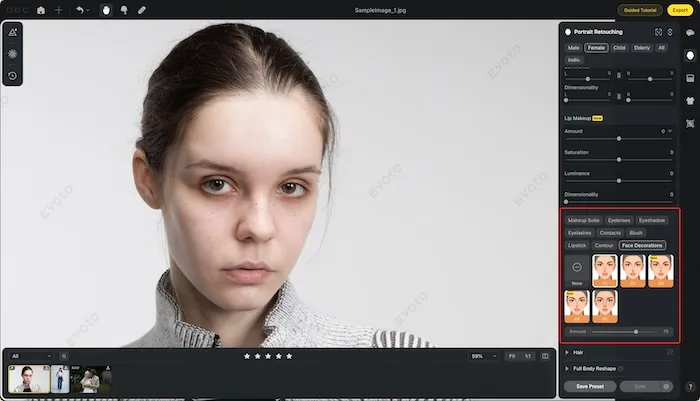Choose None for face decorations
The height and width of the screenshot is (401, 700).
(577, 272)
